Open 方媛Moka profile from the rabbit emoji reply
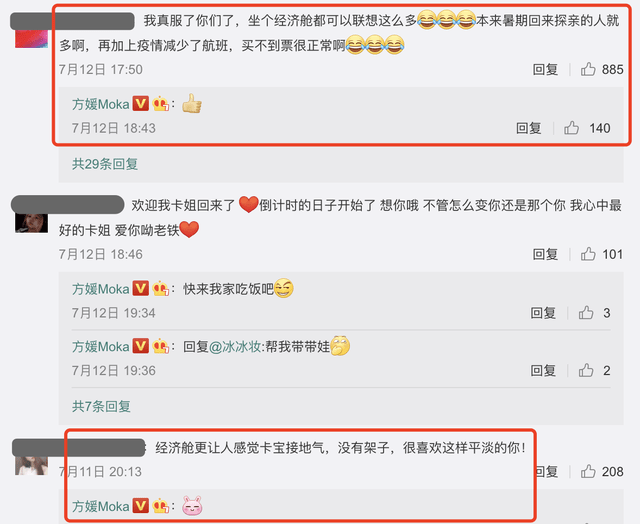 click(x=100, y=506)
